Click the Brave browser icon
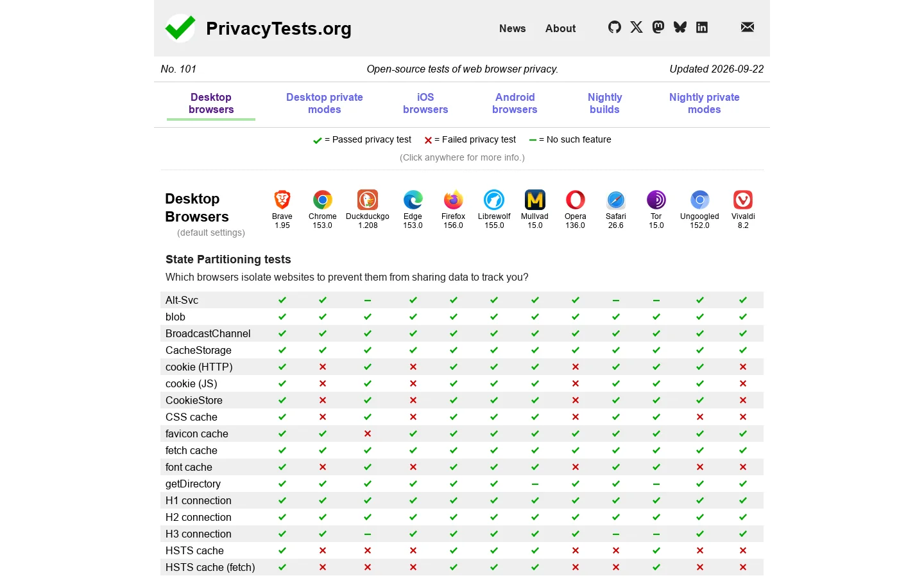924x578 pixels. point(282,200)
